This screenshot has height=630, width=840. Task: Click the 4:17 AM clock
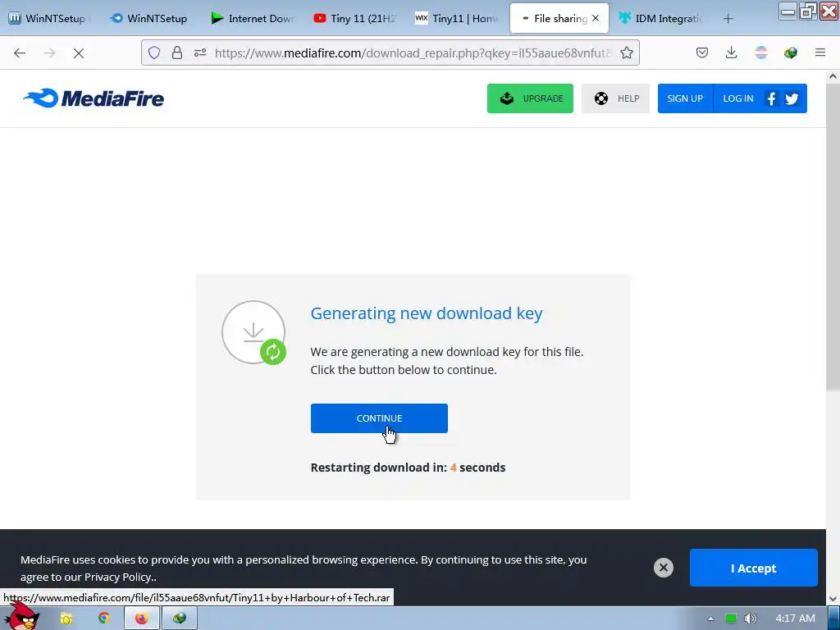coord(795,619)
